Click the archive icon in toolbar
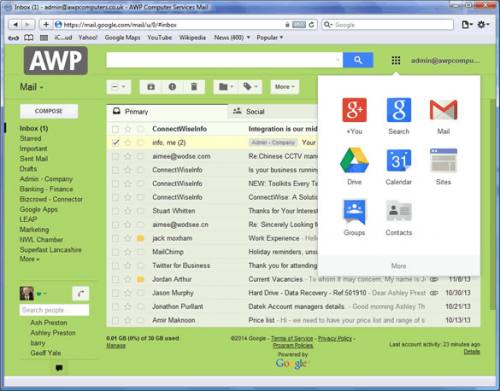The image size is (500, 391). (151, 87)
